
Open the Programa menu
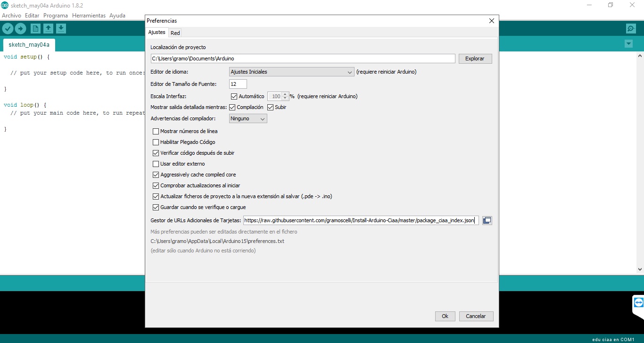56,16
